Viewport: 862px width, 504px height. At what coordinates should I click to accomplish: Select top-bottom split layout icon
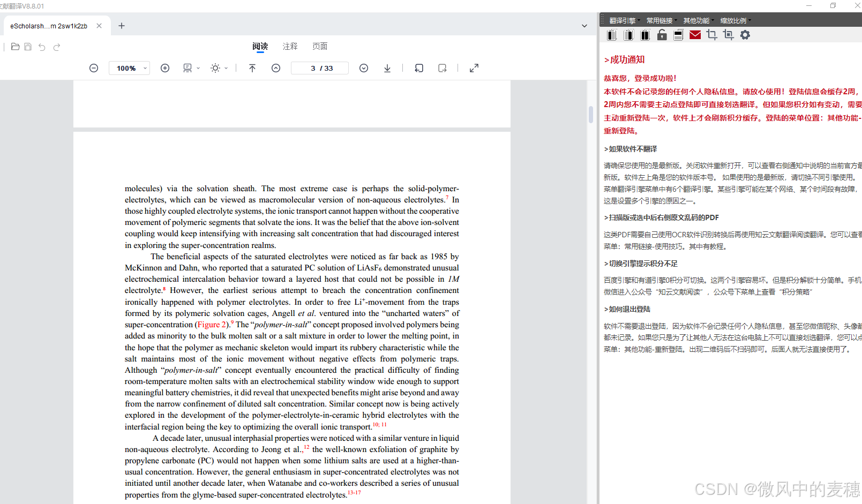(678, 35)
